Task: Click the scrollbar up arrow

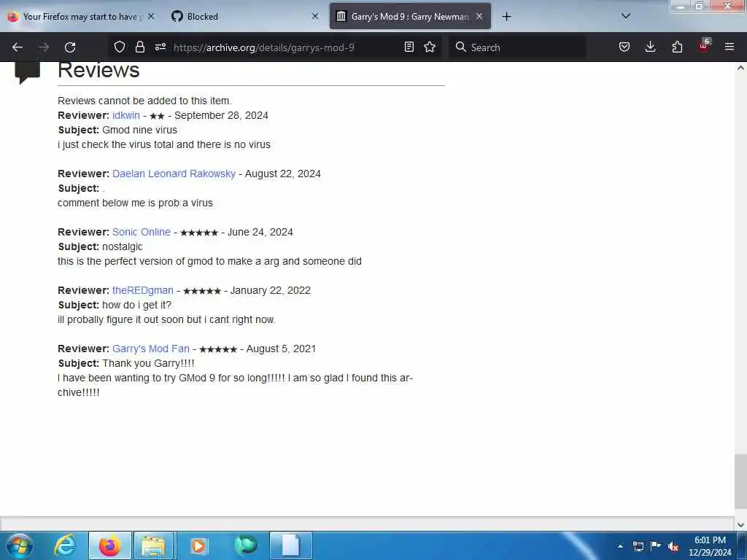Action: click(740, 68)
